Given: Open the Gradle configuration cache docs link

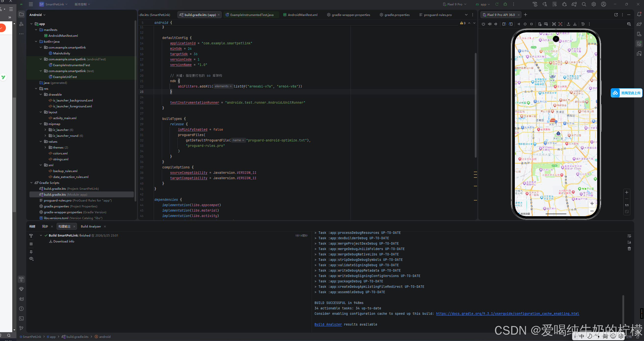Looking at the screenshot, I should (507, 314).
